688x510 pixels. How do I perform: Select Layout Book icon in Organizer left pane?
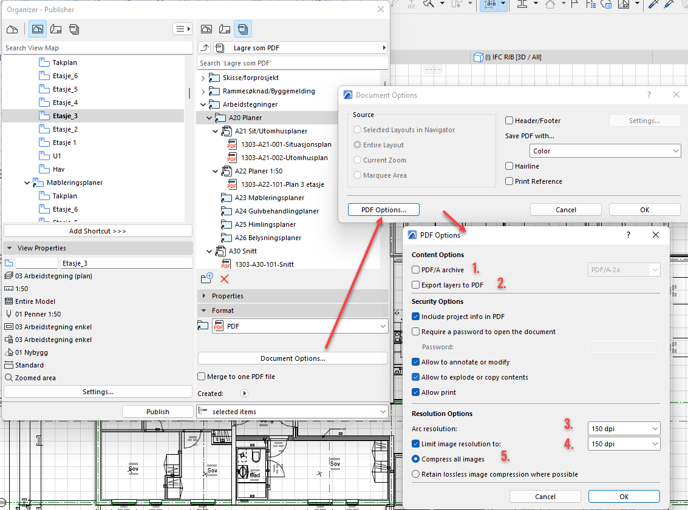point(56,29)
